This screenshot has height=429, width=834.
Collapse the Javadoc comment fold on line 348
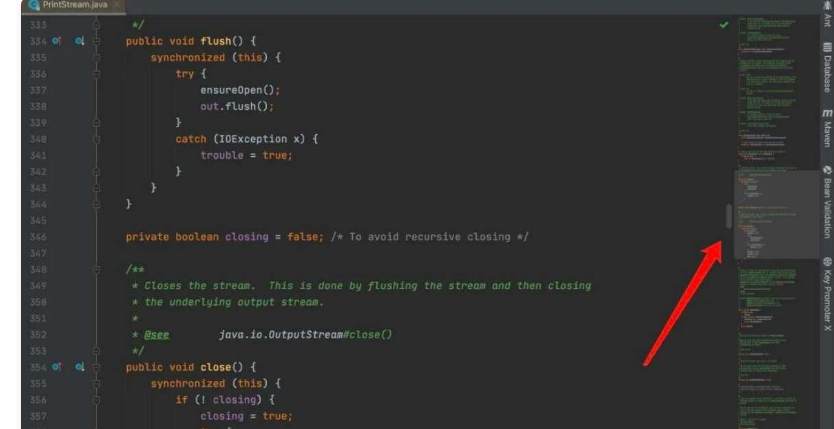point(97,270)
